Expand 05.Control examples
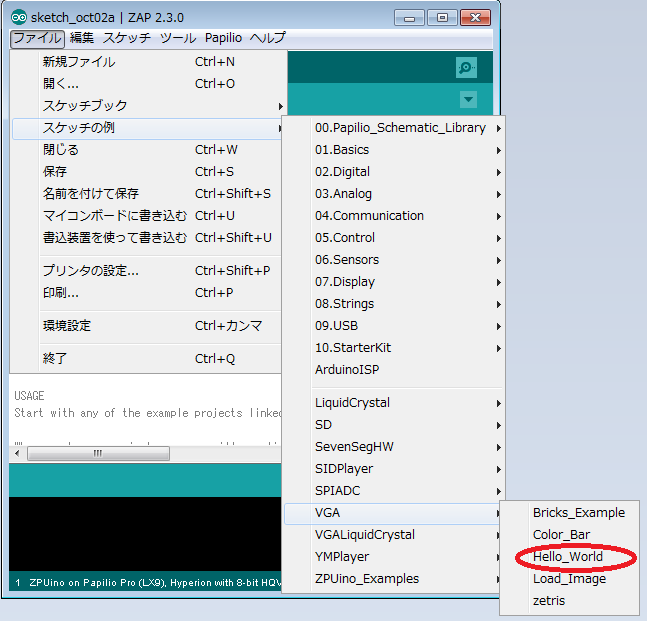Image resolution: width=647 pixels, height=621 pixels. [x=394, y=238]
